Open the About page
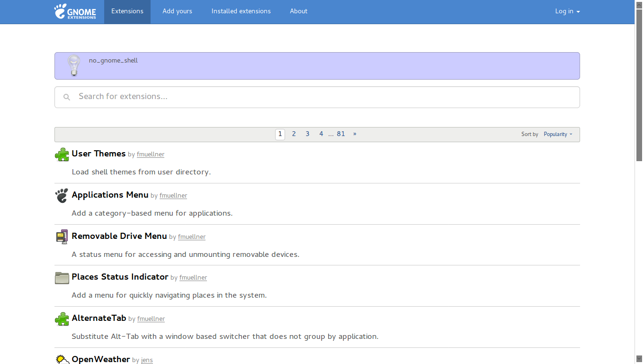Screen dimensions: 644x364 point(299,11)
